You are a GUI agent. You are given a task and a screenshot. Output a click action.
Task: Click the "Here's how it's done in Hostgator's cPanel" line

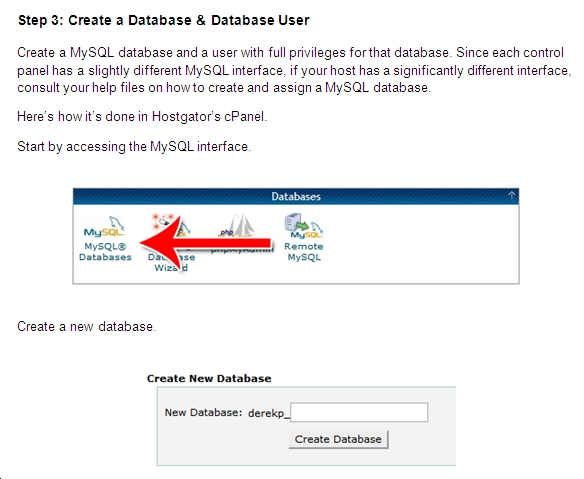point(142,117)
